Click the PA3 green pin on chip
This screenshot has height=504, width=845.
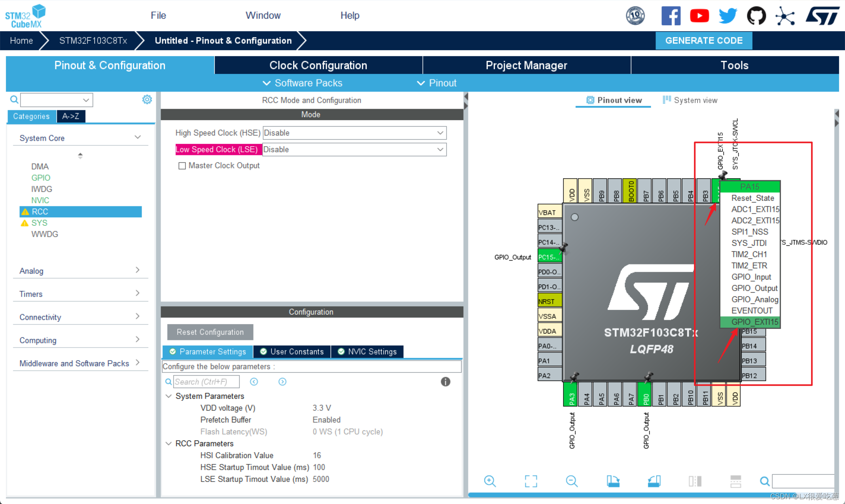[x=571, y=395]
